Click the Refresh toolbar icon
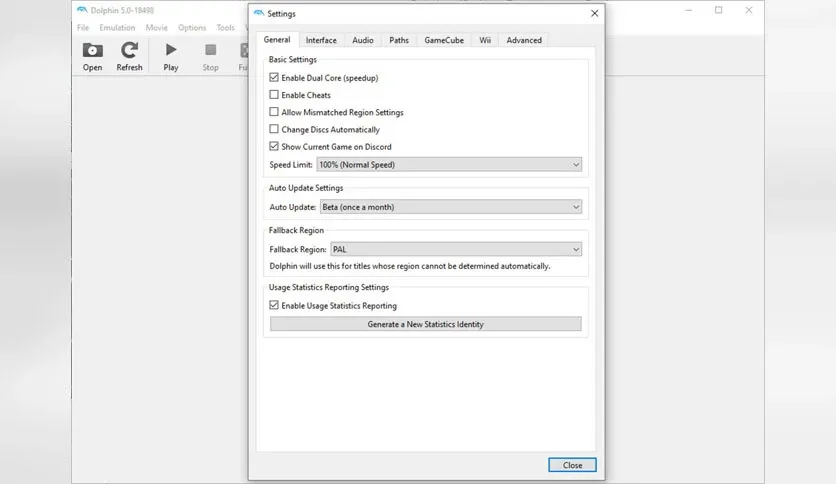Viewport: 836px width, 484px height. pos(129,57)
